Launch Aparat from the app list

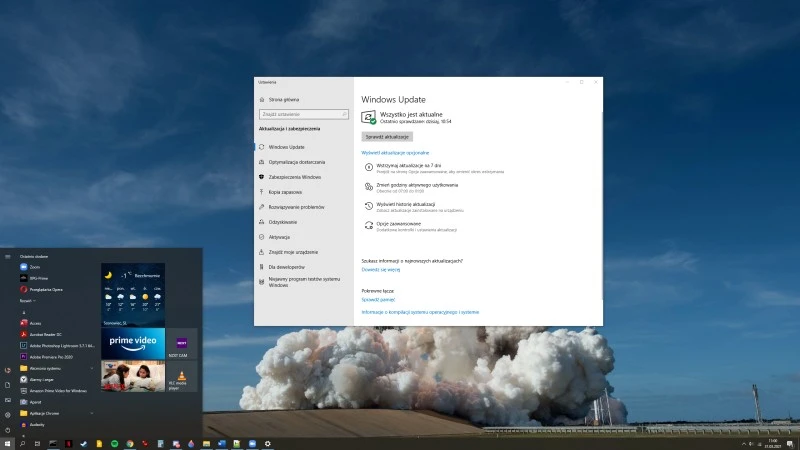coord(31,402)
